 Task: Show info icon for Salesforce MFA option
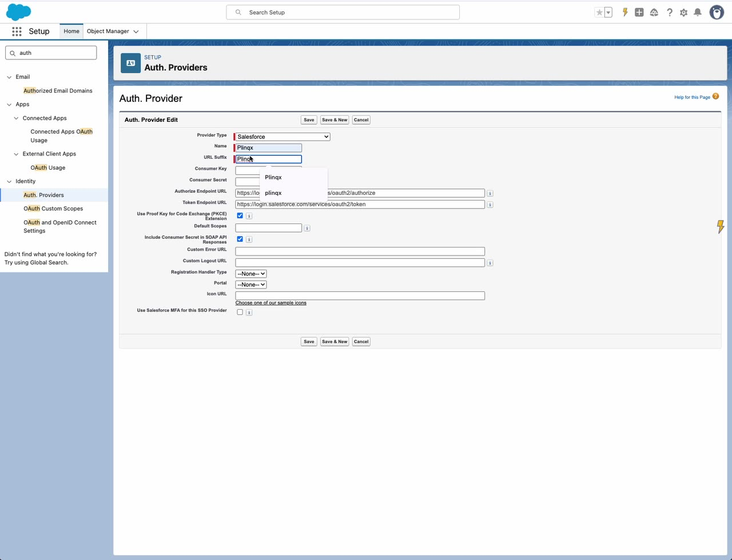coord(249,313)
